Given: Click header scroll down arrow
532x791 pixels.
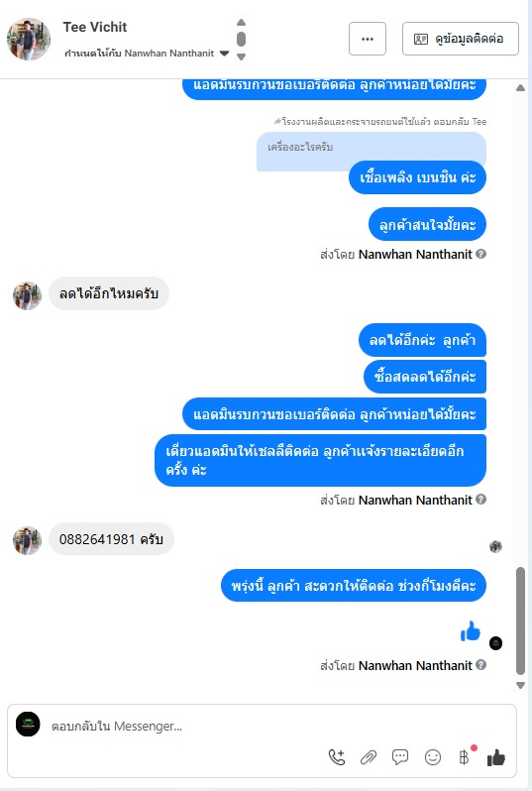Looking at the screenshot, I should pyautogui.click(x=241, y=57).
